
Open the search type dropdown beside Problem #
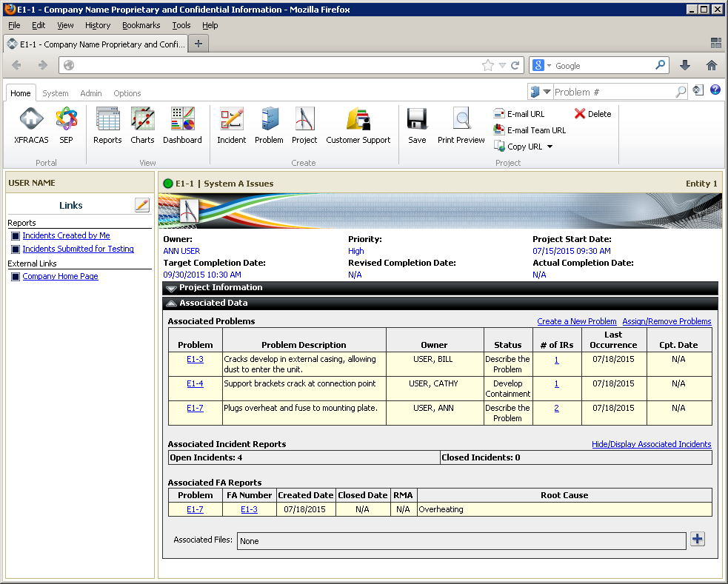tap(547, 92)
